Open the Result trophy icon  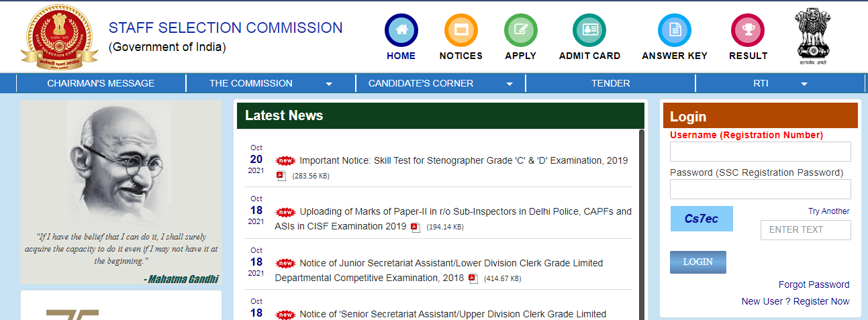tap(748, 30)
